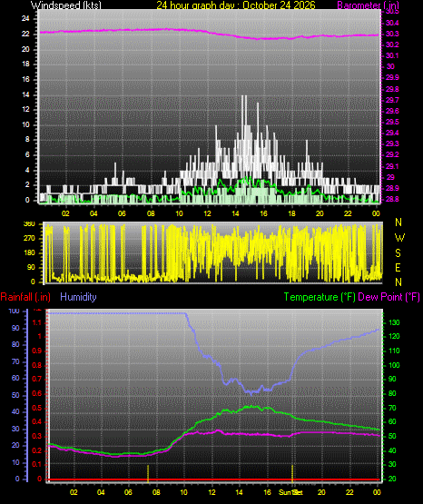Click the yellow sunset marker near hour 18
423x504 pixels.
[292, 473]
